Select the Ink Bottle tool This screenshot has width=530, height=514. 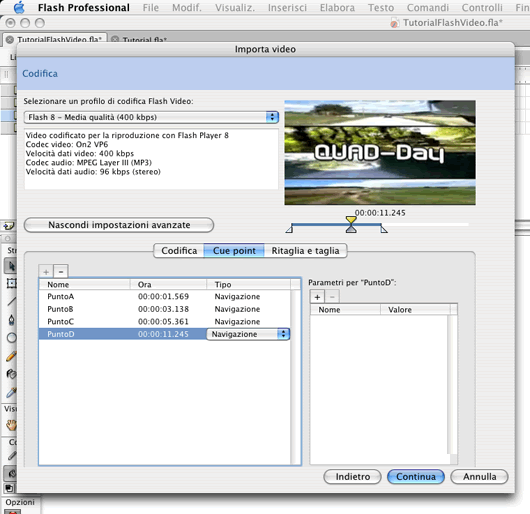coord(11,374)
